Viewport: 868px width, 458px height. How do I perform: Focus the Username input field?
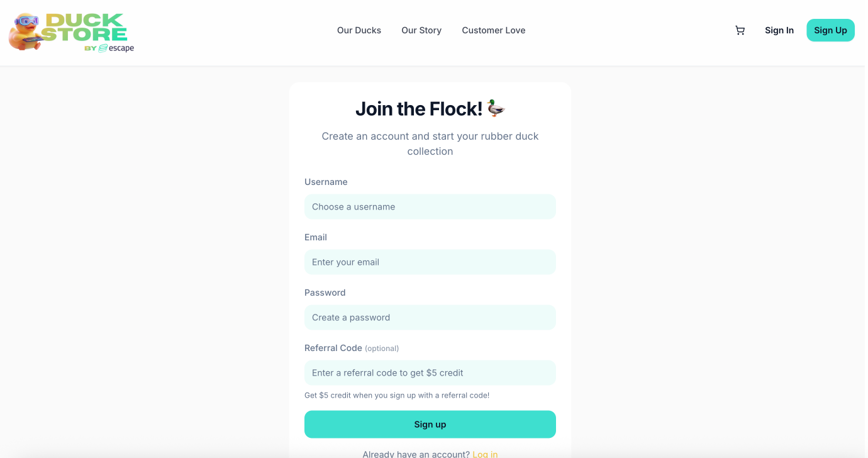pyautogui.click(x=430, y=207)
